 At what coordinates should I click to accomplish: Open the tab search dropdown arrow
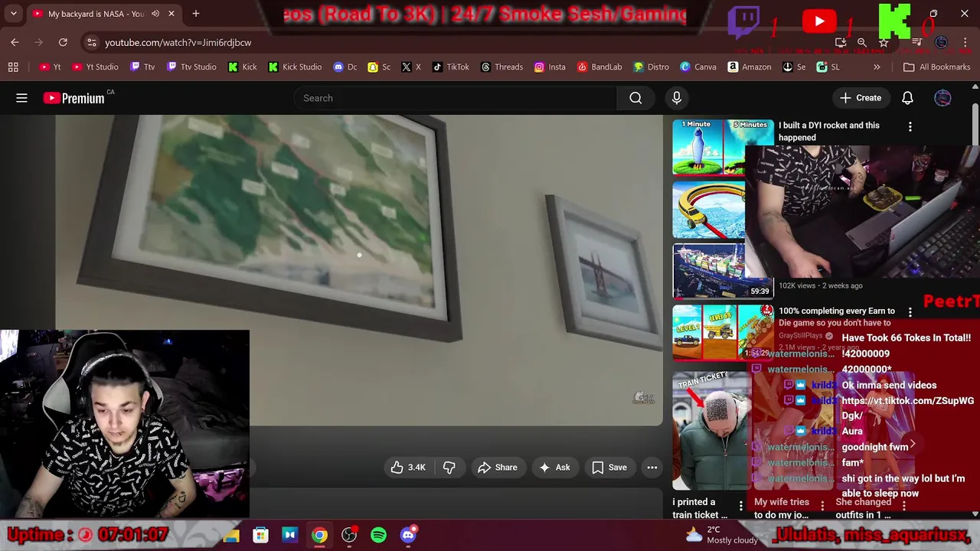pyautogui.click(x=13, y=14)
